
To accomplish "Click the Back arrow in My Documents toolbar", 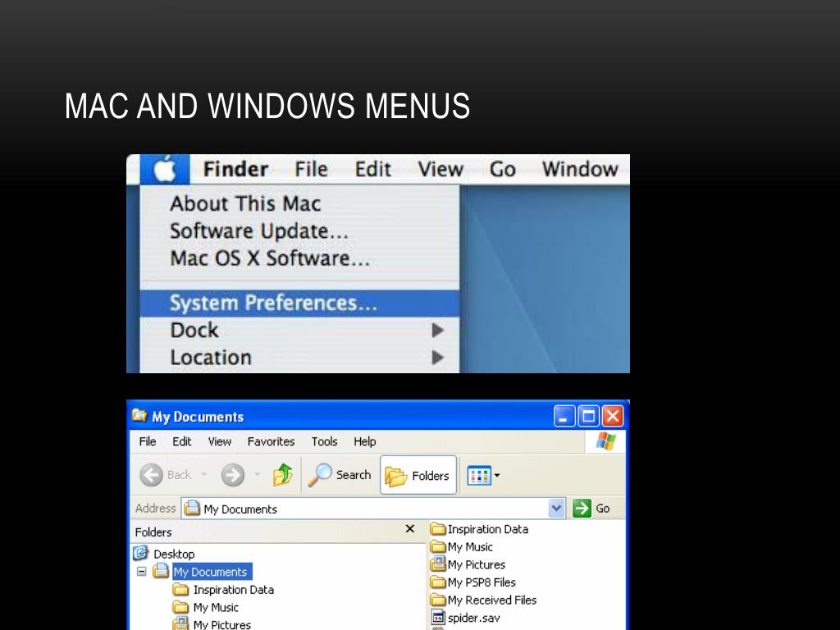I will coord(151,475).
